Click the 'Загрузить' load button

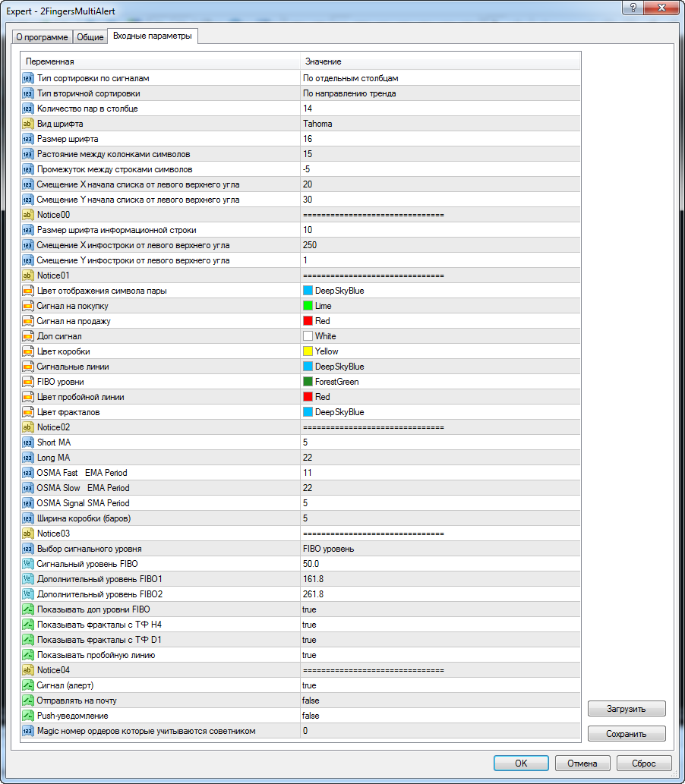pyautogui.click(x=627, y=709)
